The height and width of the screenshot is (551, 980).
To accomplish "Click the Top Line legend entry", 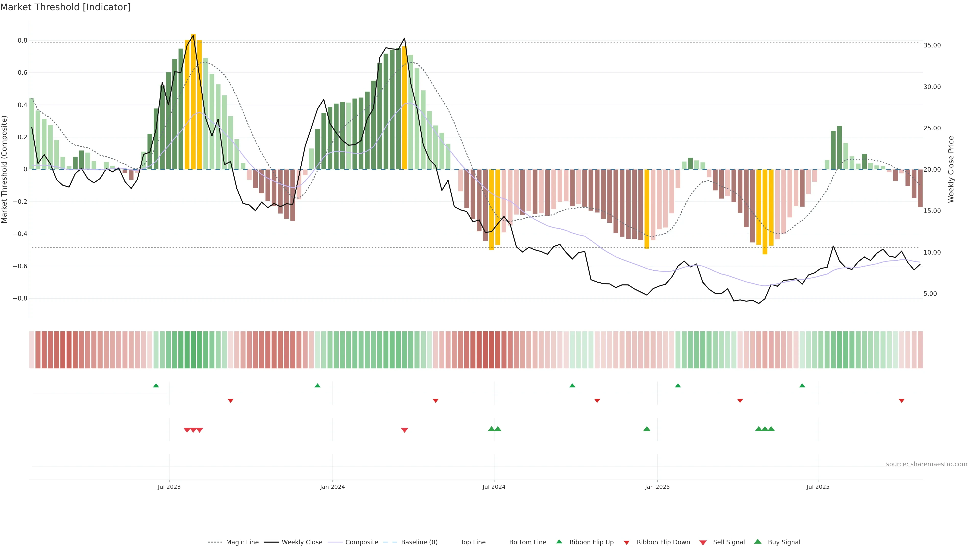I will tap(473, 542).
